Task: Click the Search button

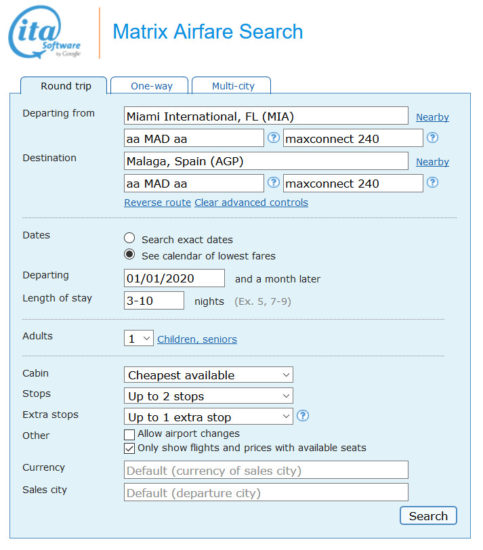Action: coord(428,516)
